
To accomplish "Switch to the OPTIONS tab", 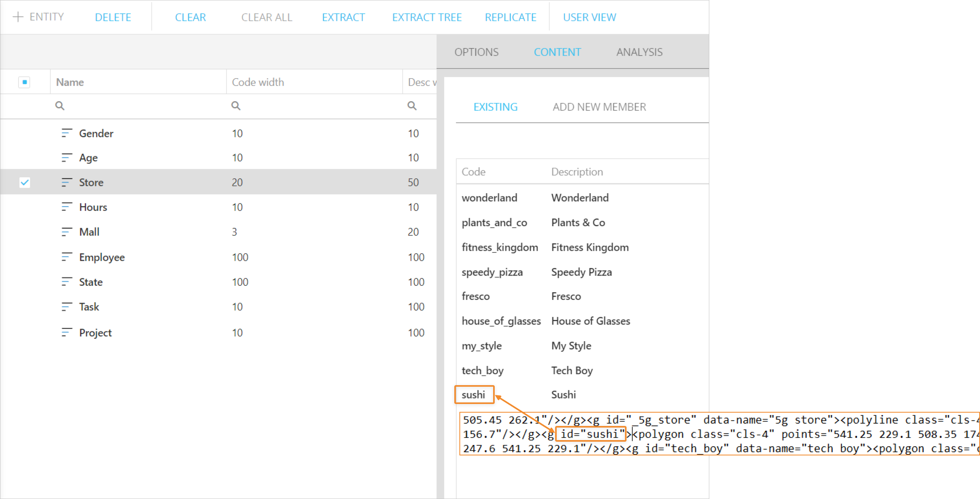I will pyautogui.click(x=476, y=52).
